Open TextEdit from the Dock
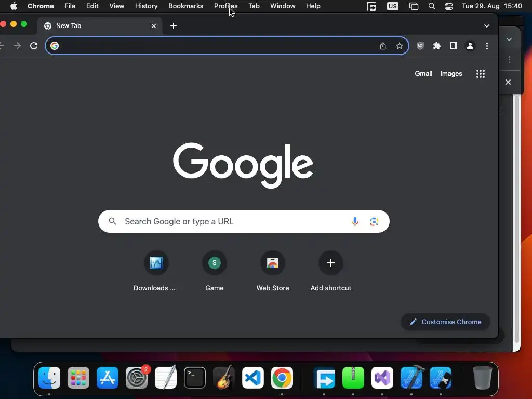 (166, 378)
